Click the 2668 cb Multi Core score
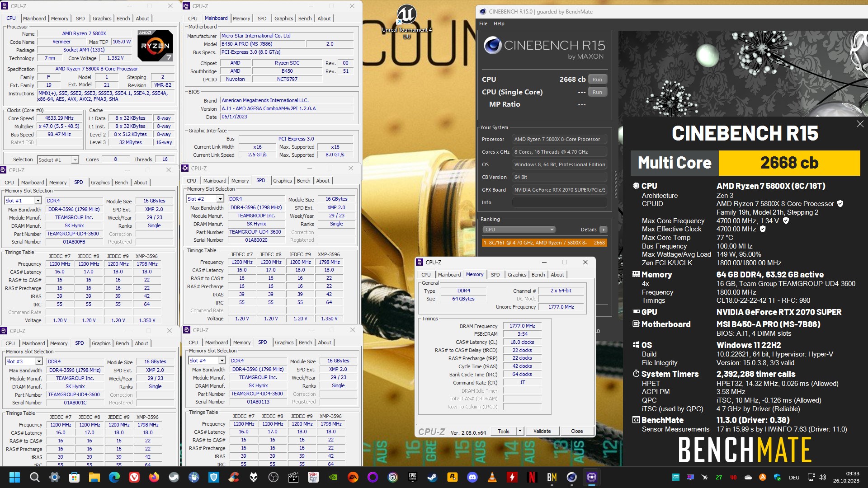868x488 pixels. pyautogui.click(x=789, y=163)
